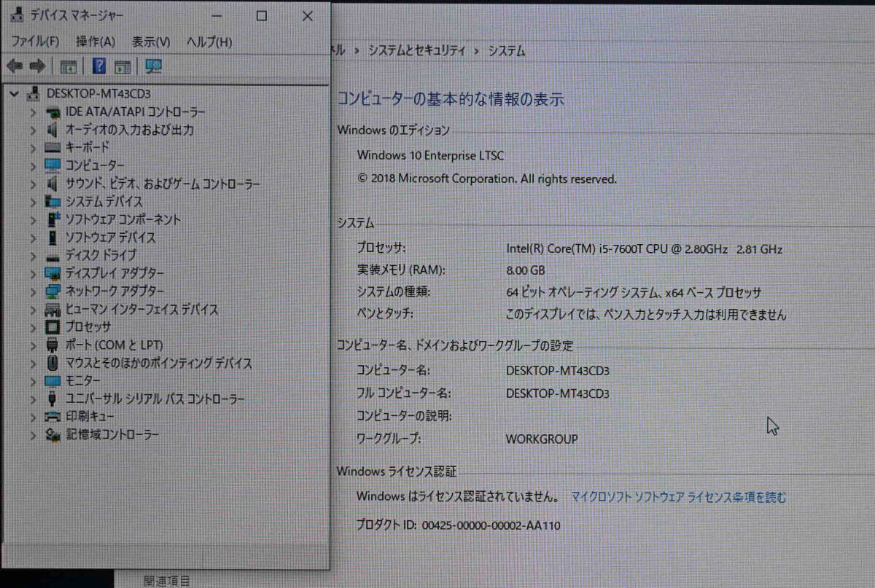
Task: Expand the IDE ATA/ATAPI コントローラー node
Action: [33, 112]
